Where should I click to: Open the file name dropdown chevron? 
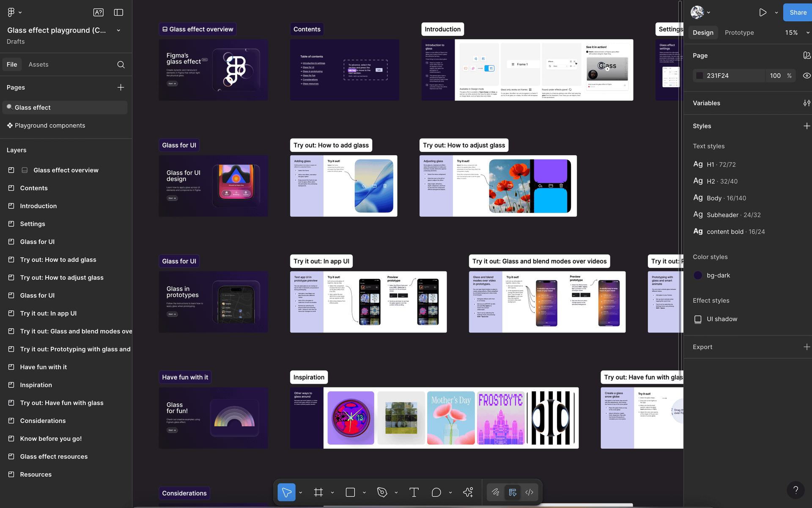click(x=118, y=30)
